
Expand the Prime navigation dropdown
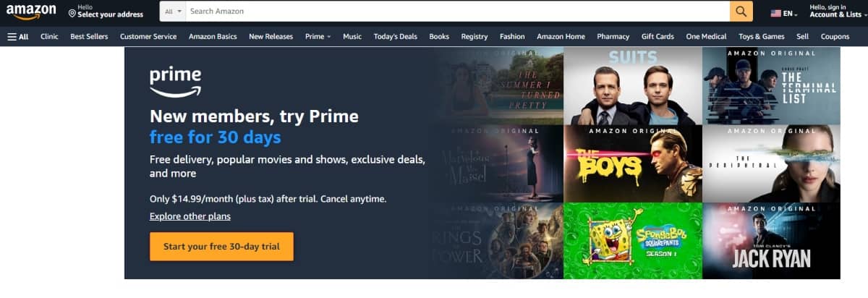[x=318, y=36]
